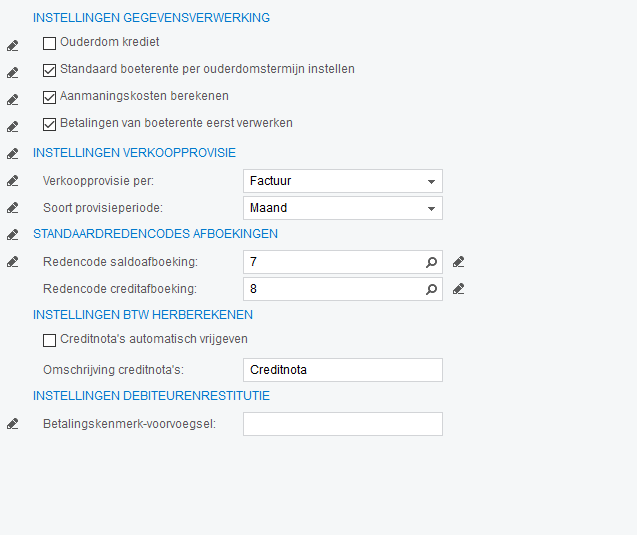Uncheck Aanmaningskosten berekenen
The image size is (637, 535).
coord(50,97)
